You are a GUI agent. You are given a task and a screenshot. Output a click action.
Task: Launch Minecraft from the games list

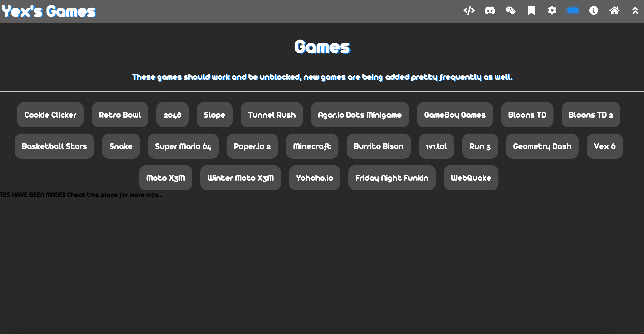click(x=312, y=146)
